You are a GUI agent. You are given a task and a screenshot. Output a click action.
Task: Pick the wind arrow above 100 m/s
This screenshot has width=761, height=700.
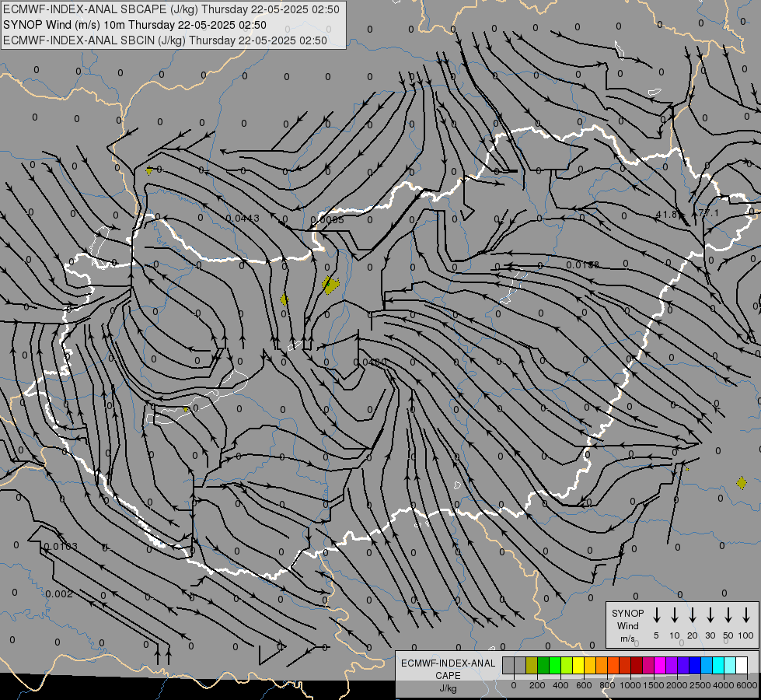[x=746, y=615]
